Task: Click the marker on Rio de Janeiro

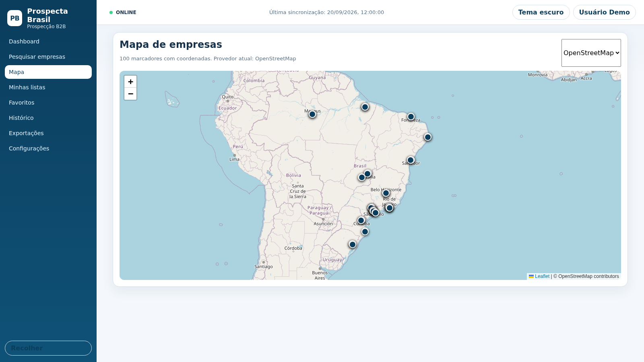Action: click(390, 208)
